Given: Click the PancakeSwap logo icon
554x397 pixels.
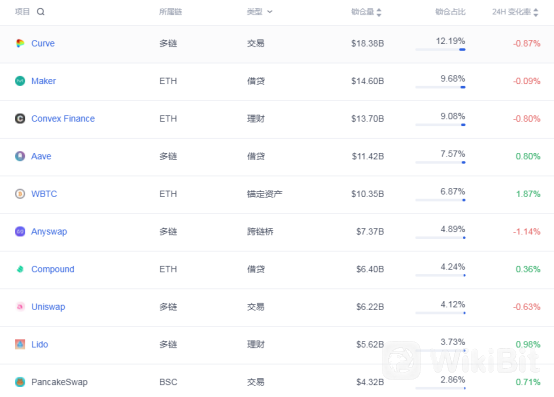Looking at the screenshot, I should (20, 382).
